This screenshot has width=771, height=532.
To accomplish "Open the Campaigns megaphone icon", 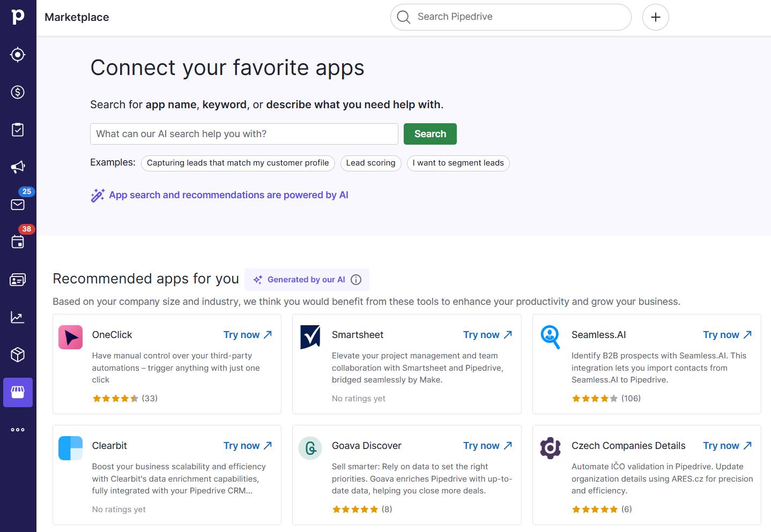I will pyautogui.click(x=18, y=167).
